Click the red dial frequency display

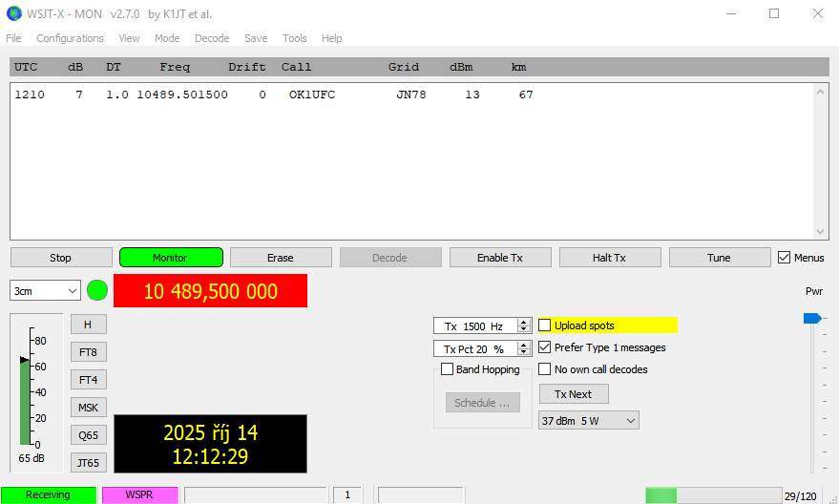210,291
